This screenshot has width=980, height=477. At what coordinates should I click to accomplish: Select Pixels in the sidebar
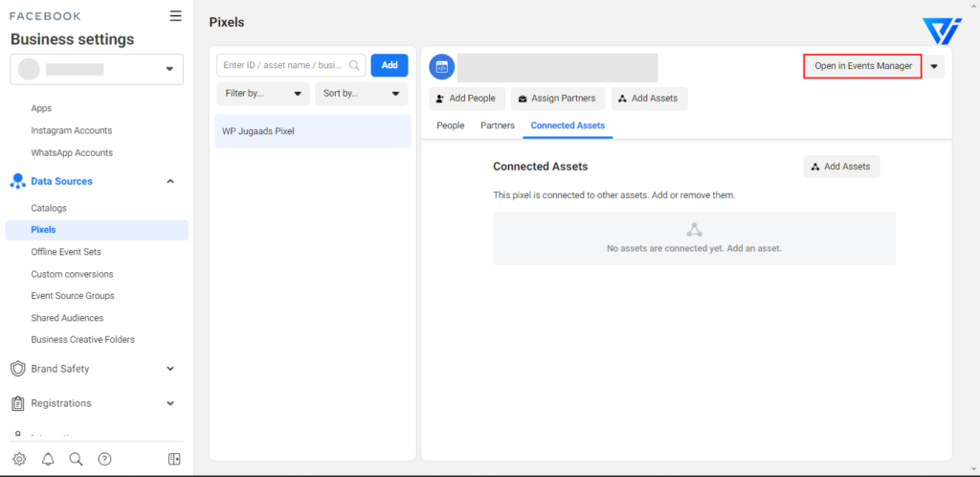97,230
